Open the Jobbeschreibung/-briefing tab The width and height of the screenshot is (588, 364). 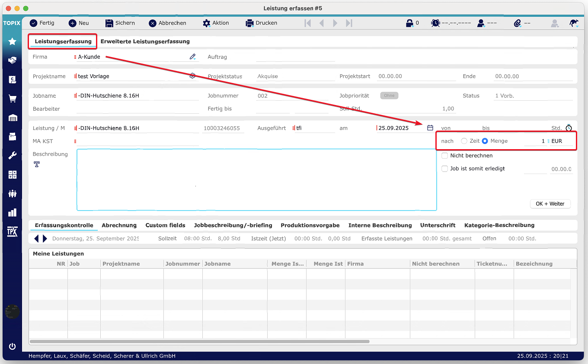click(x=233, y=225)
